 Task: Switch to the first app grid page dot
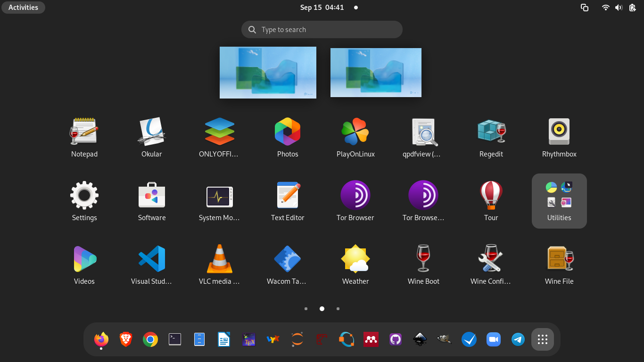click(306, 309)
